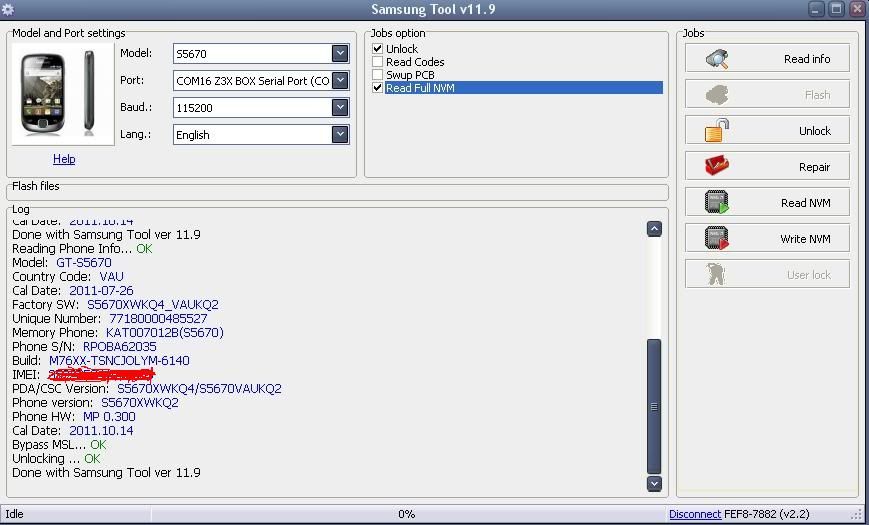Click the log line 'Model: GT-S5670'

click(x=62, y=263)
